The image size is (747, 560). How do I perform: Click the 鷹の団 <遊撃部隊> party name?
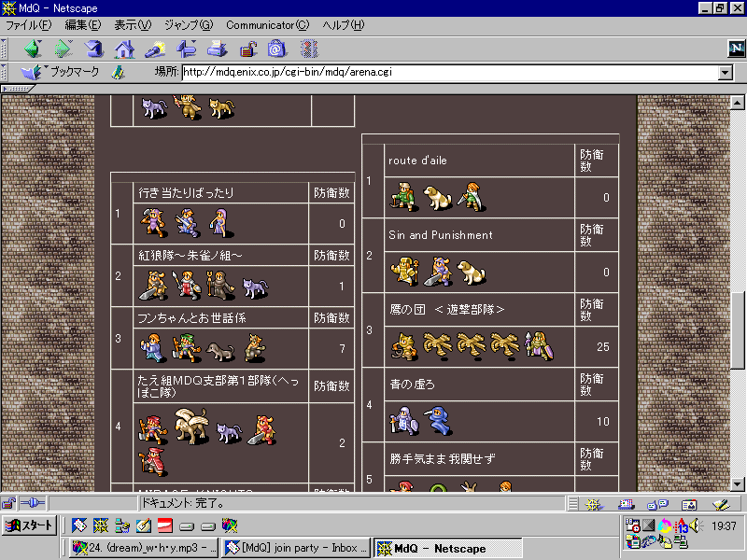click(x=447, y=310)
